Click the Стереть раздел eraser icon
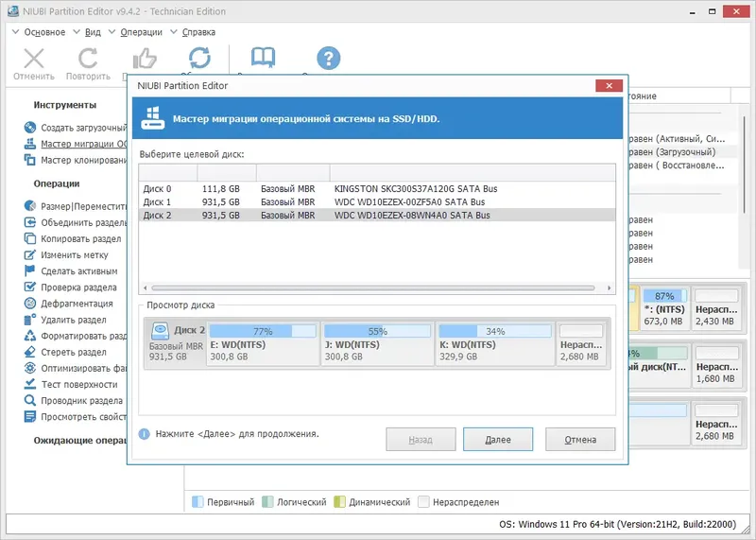 30,352
